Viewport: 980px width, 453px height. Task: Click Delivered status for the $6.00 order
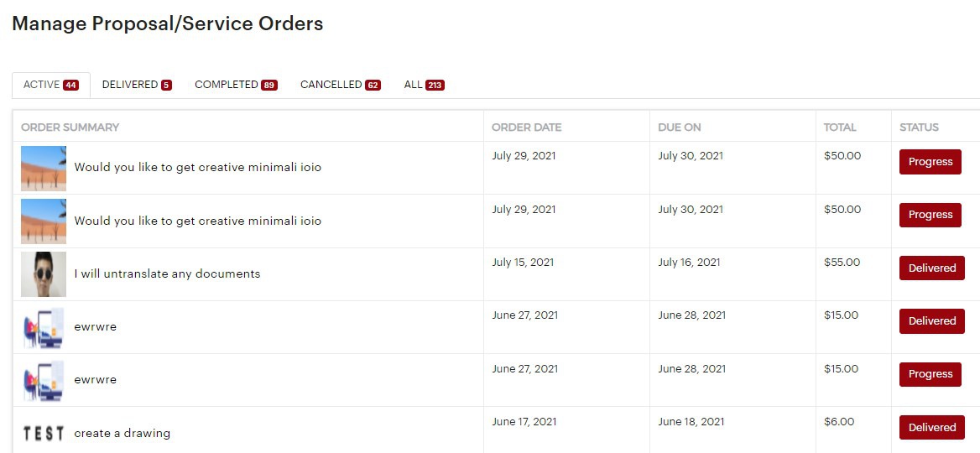click(931, 427)
